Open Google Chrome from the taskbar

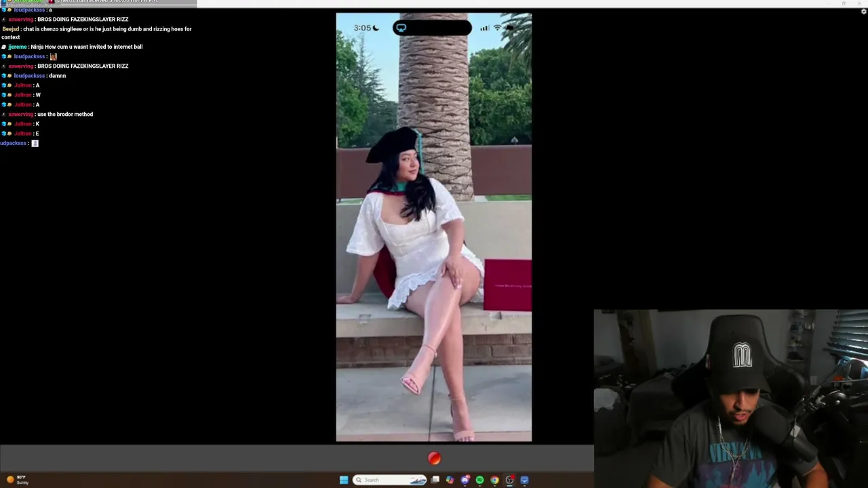coord(495,480)
